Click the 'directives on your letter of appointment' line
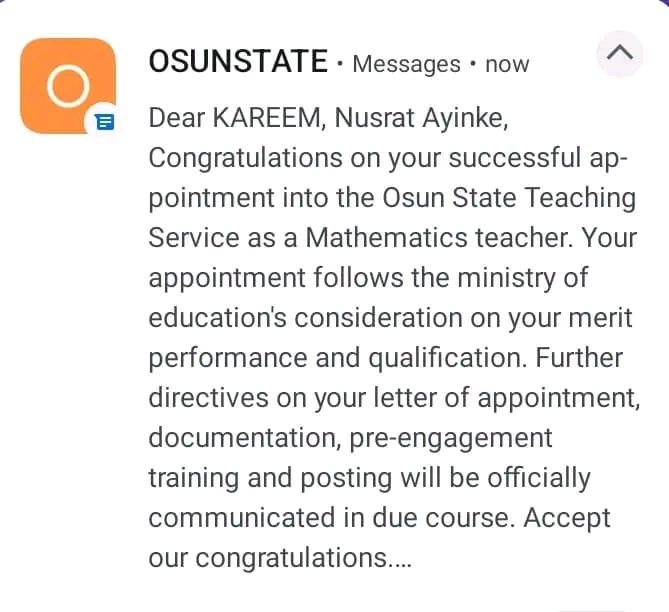Image resolution: width=669 pixels, height=612 pixels. (394, 398)
